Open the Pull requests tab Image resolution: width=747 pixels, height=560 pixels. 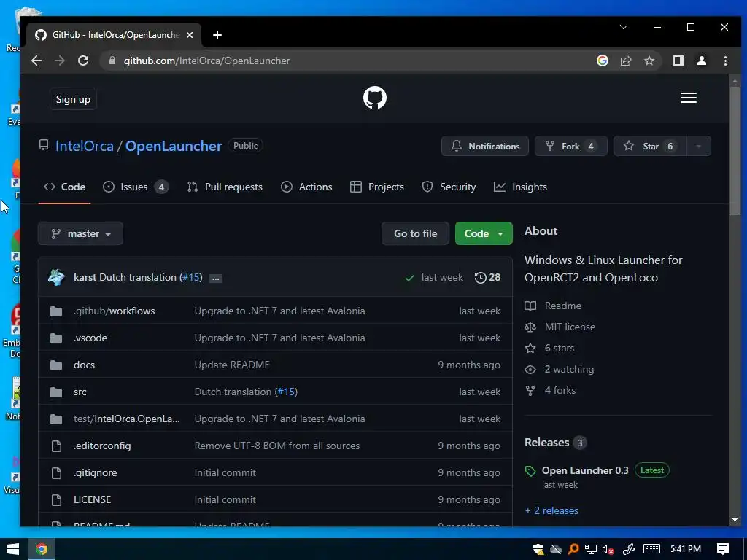click(225, 187)
